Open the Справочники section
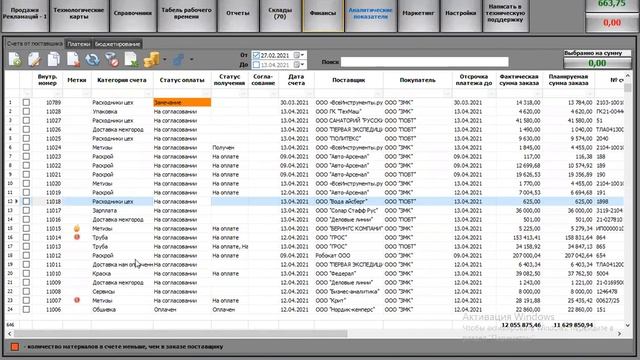640x360 pixels. (x=133, y=15)
